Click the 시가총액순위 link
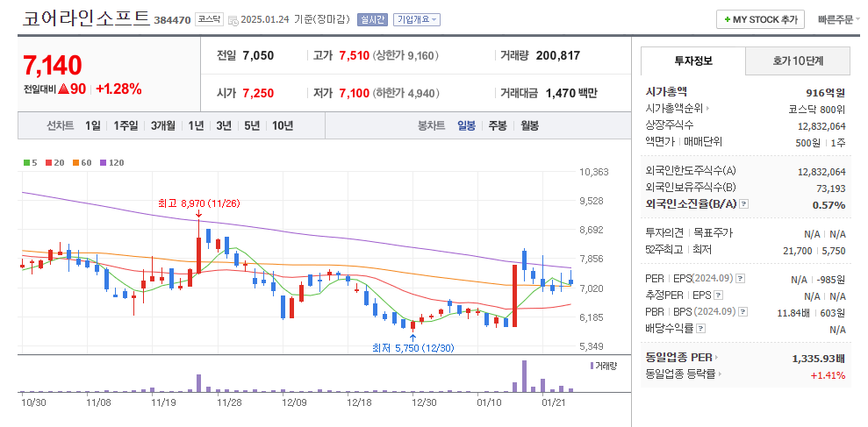 coord(674,109)
